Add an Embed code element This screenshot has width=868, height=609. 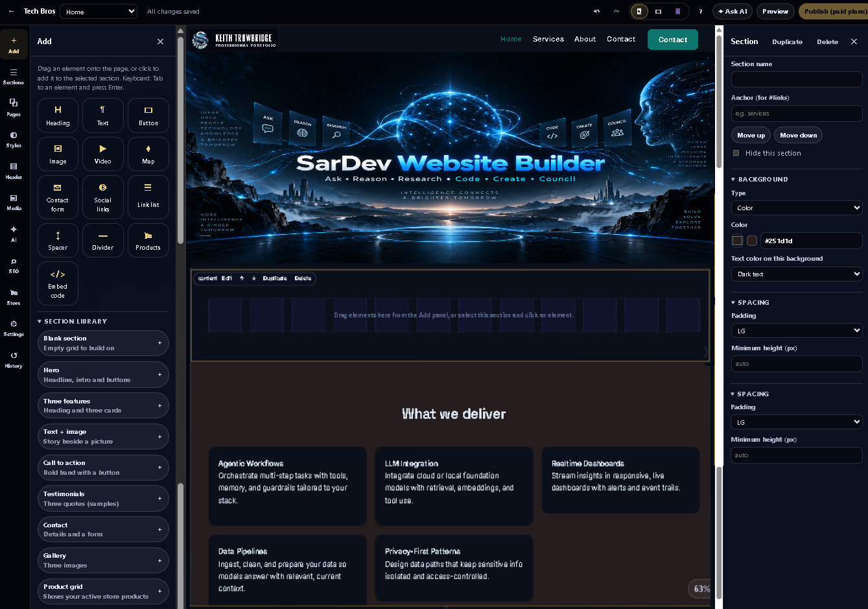point(58,283)
